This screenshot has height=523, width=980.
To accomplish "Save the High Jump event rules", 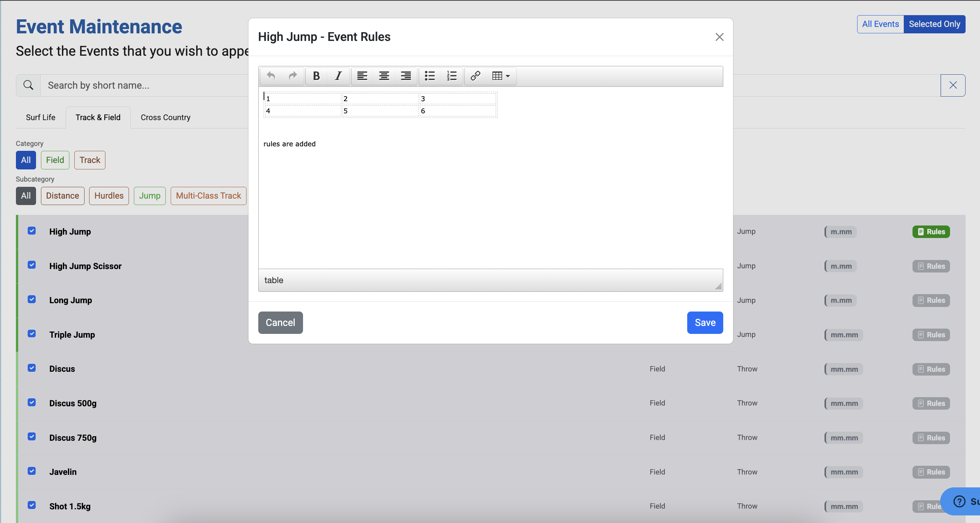I will [705, 323].
